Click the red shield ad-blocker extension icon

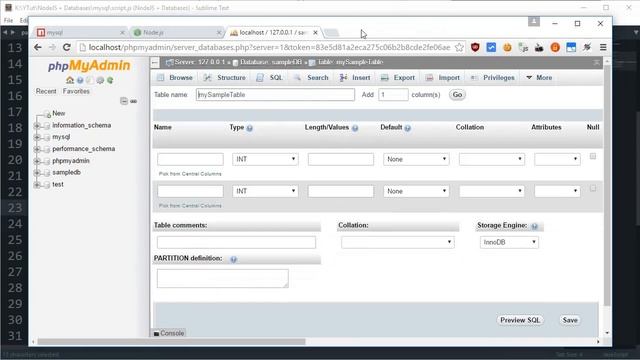475,47
